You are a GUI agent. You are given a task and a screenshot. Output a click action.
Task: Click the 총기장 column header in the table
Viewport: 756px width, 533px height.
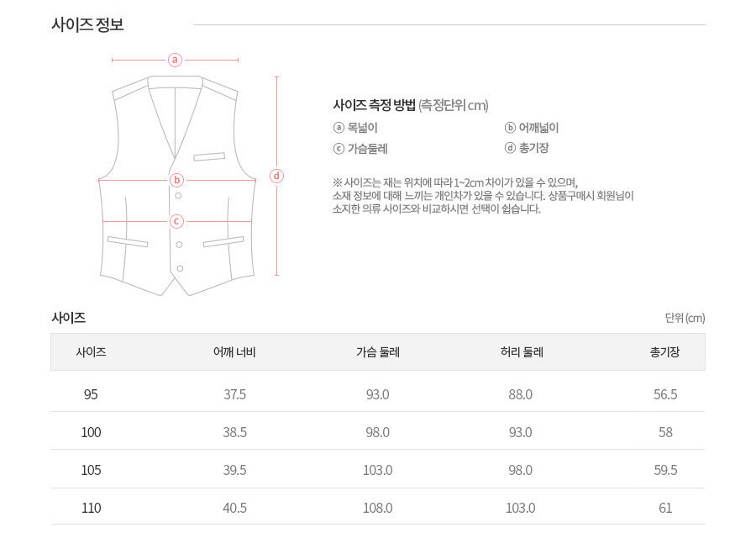tap(664, 352)
